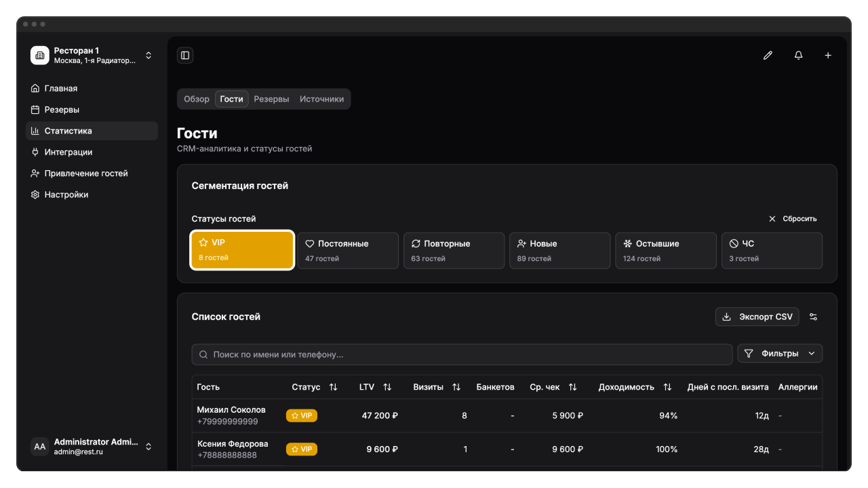Click the plus add icon
The height and width of the screenshot is (488, 868).
[x=828, y=56]
